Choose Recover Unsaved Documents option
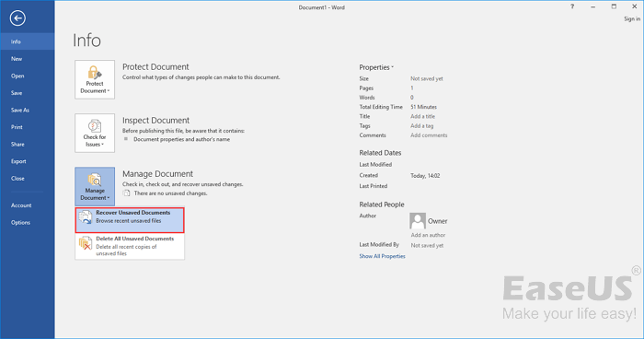The width and height of the screenshot is (644, 339). [130, 220]
